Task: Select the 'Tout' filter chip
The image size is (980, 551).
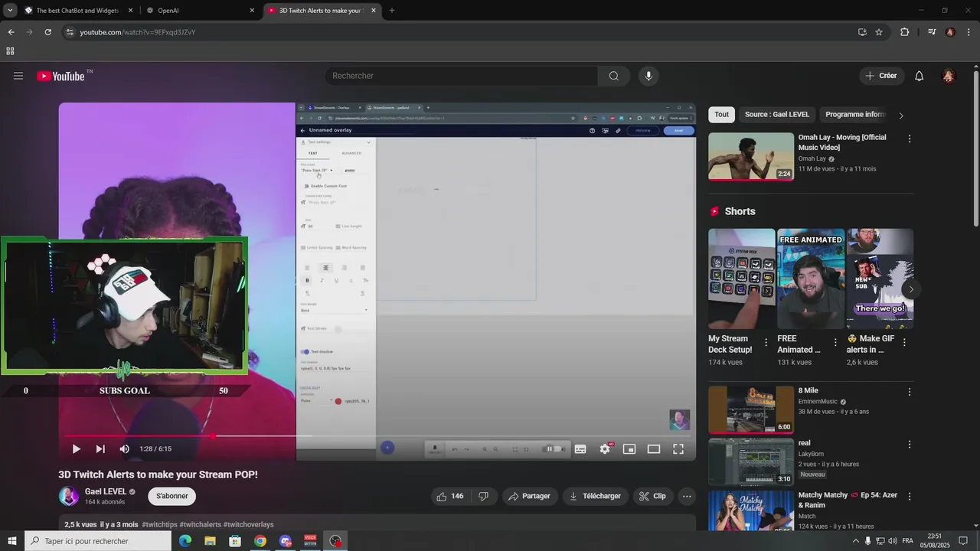Action: [x=722, y=115]
